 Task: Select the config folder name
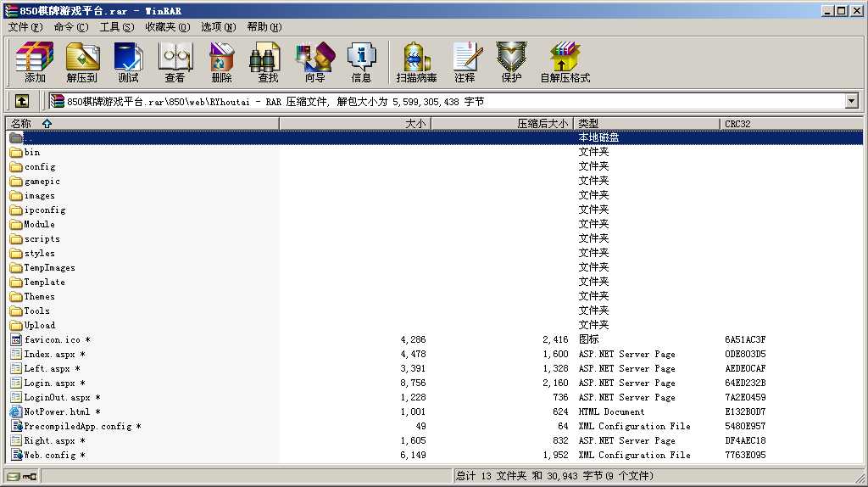pos(40,166)
